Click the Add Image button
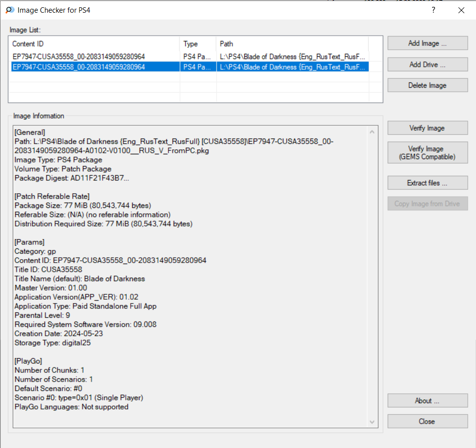Image resolution: width=476 pixels, height=448 pixels. point(427,43)
